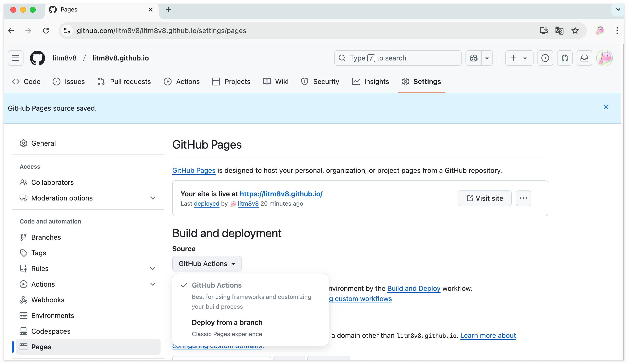Open Environments settings

88,316
